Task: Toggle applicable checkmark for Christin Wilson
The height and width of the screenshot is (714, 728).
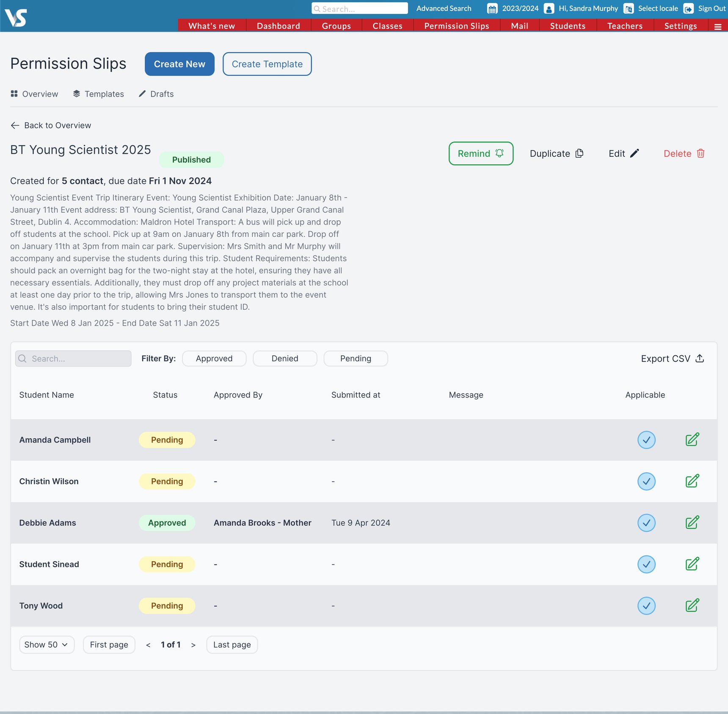Action: pos(646,482)
